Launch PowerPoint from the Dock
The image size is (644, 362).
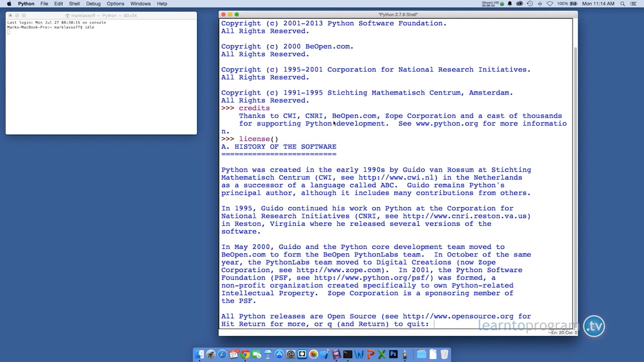coord(371,354)
